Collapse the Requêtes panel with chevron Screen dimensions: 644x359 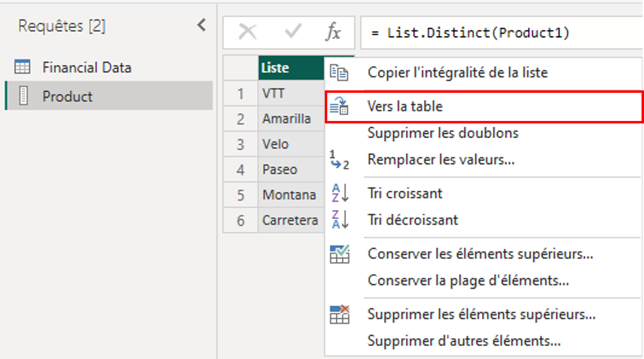tap(201, 25)
